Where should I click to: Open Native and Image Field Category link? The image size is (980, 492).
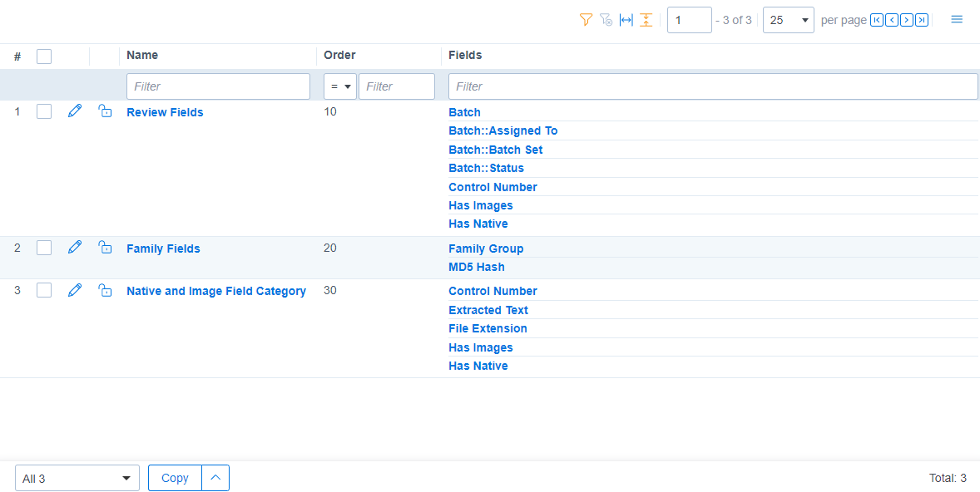216,291
